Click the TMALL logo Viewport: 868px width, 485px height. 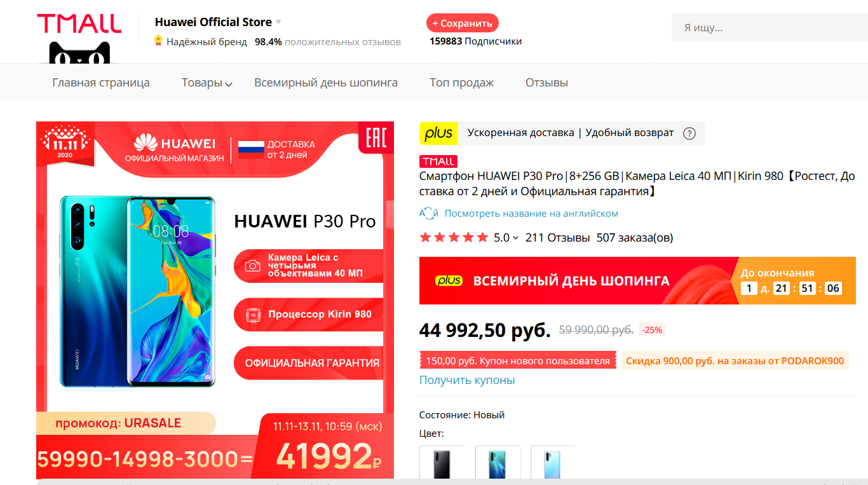[x=79, y=24]
